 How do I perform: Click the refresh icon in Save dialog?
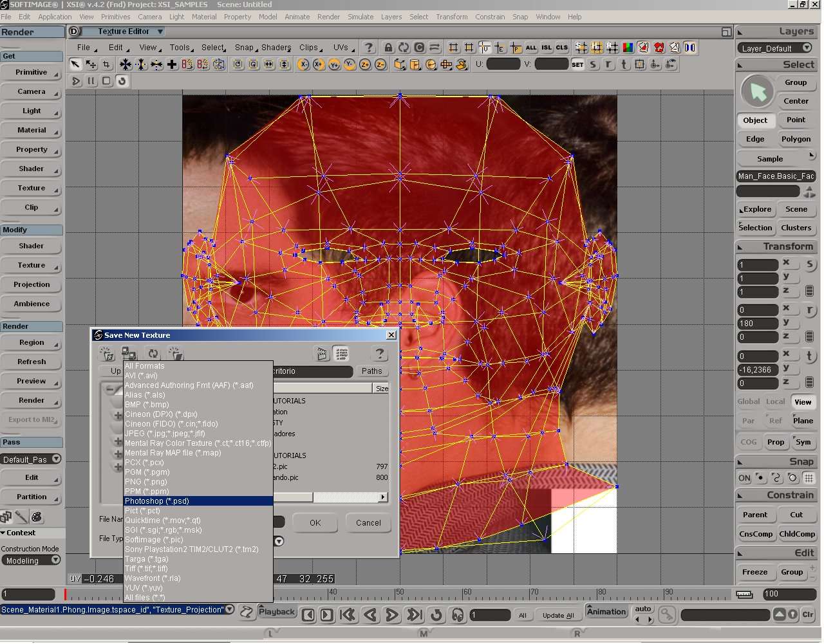click(x=153, y=353)
